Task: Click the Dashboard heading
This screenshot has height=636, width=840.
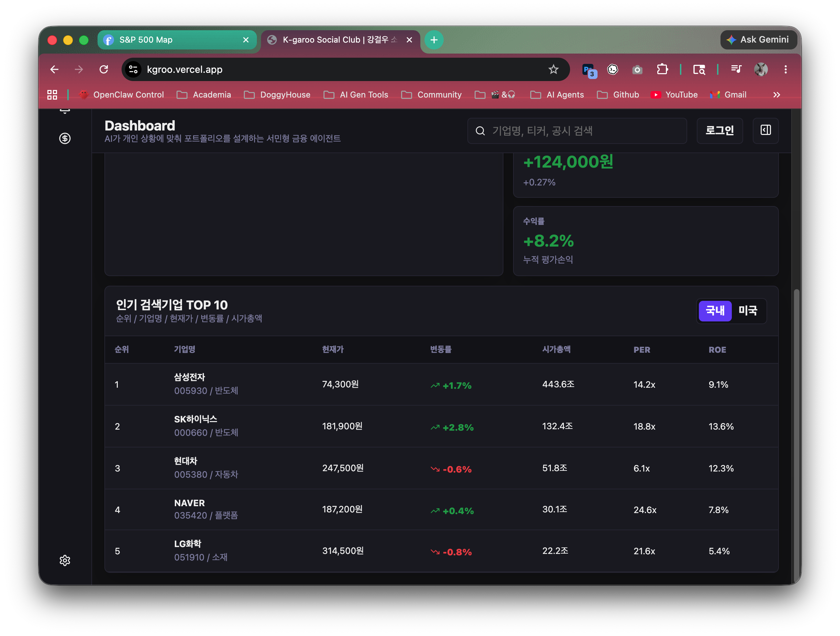Action: click(140, 126)
